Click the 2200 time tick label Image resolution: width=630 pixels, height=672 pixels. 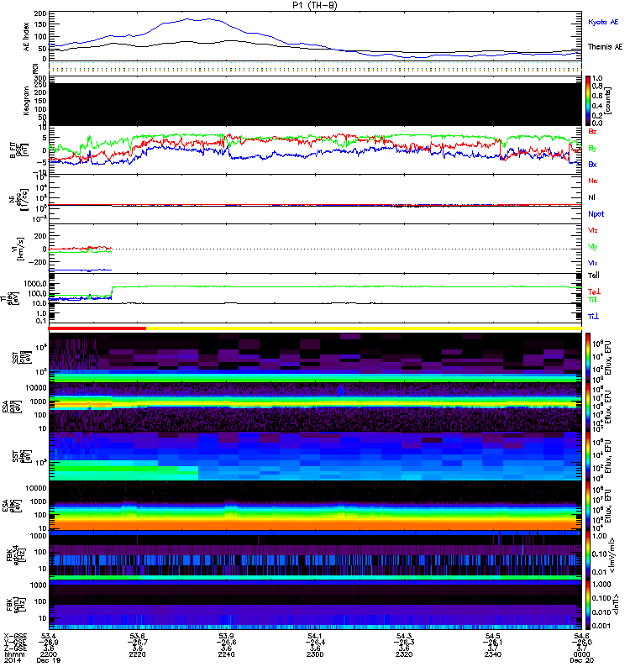49,654
